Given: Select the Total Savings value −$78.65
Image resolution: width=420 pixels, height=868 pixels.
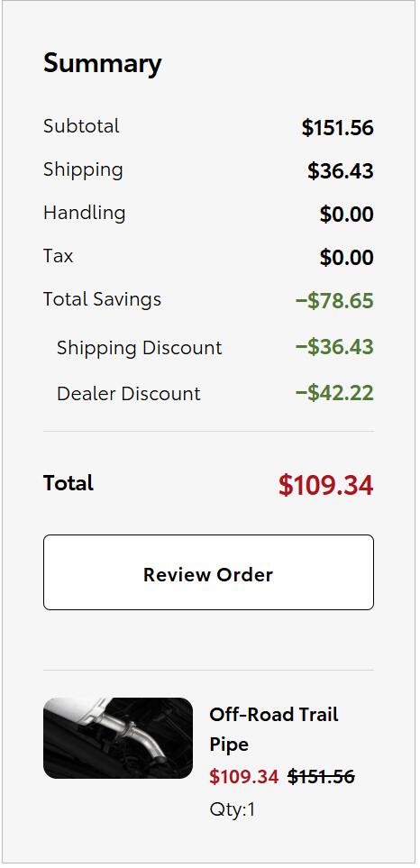Looking at the screenshot, I should [x=334, y=300].
